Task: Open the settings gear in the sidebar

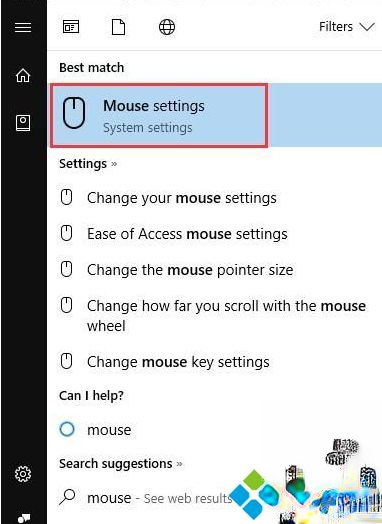Action: point(23,474)
